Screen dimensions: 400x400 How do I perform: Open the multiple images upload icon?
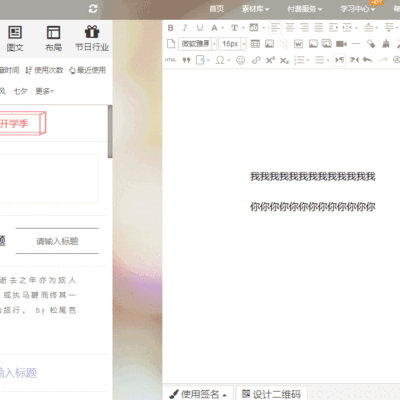[327, 44]
